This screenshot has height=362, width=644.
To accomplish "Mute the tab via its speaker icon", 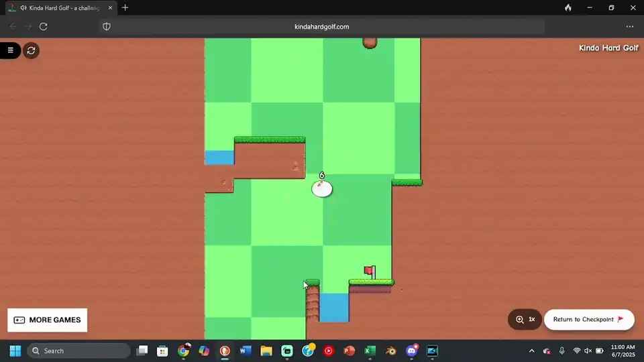I will coord(23,8).
